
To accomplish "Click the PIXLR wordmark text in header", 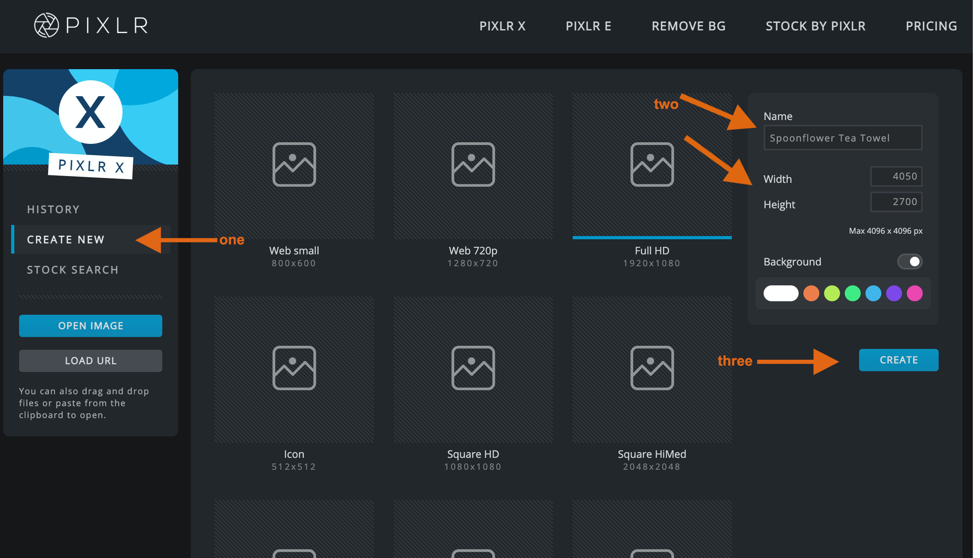I will 107,25.
